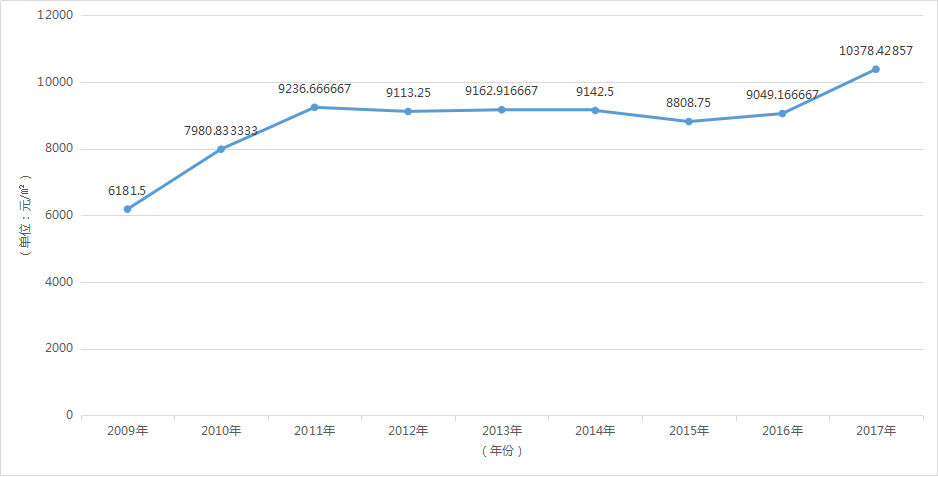Click the 9142.5 data label
Viewport: 938px width, 477px height.
pyautogui.click(x=595, y=92)
